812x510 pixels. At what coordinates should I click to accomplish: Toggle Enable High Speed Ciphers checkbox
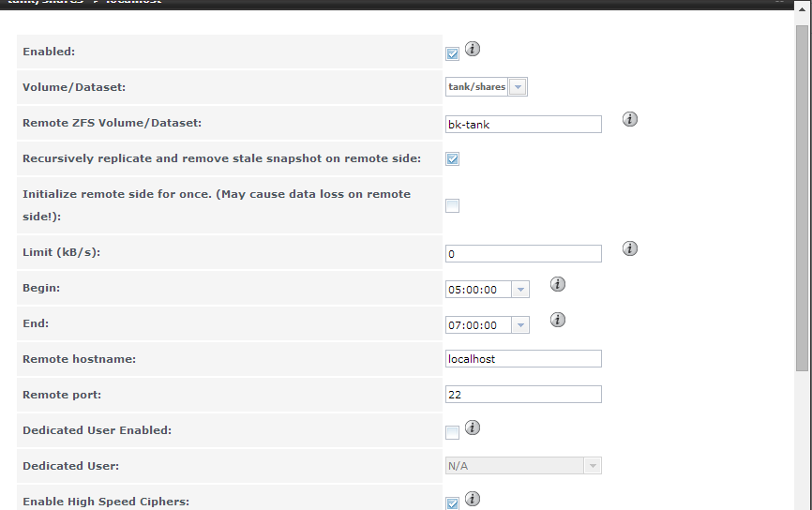(452, 503)
